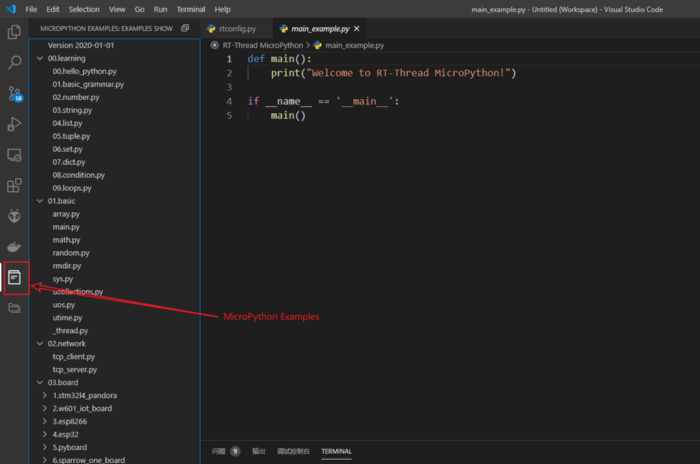Select Version 2020-01-01 tree entry
700x464 pixels.
[81, 45]
